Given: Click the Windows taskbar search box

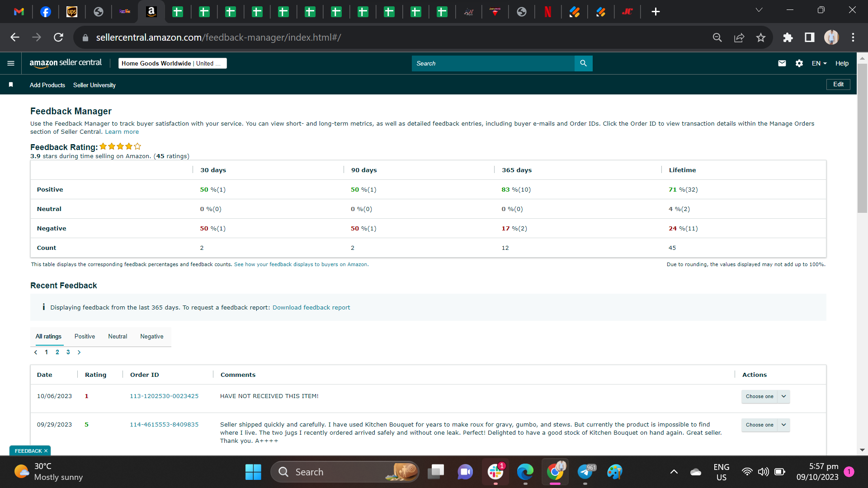Looking at the screenshot, I should coord(345,472).
